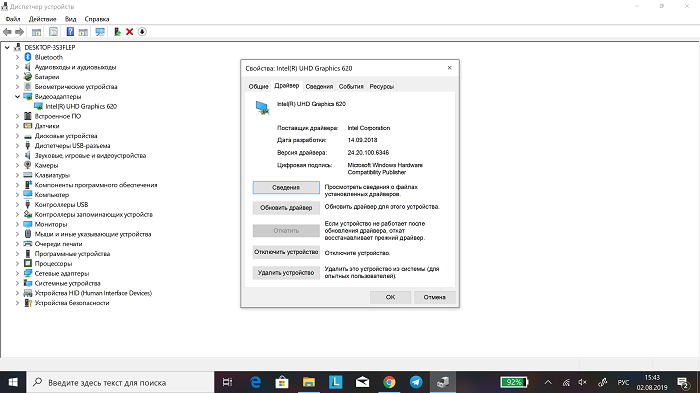Open Telegram from the taskbar
The image size is (700, 393).
[x=416, y=382]
